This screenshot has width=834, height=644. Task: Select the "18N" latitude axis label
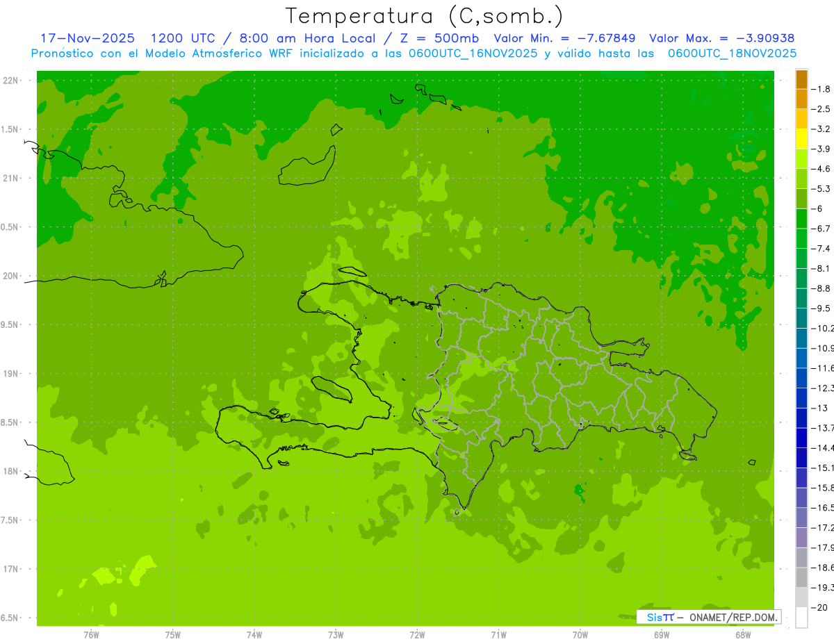[x=11, y=471]
